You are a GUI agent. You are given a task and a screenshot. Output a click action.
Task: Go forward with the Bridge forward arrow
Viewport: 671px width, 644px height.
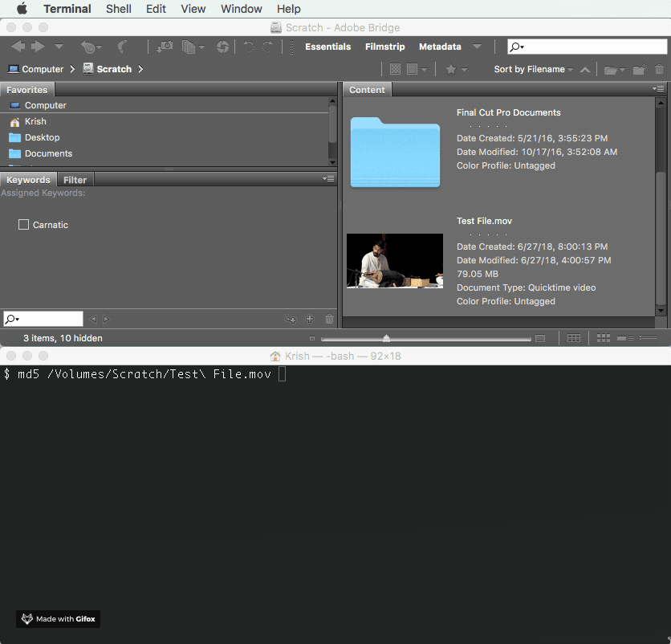point(38,47)
